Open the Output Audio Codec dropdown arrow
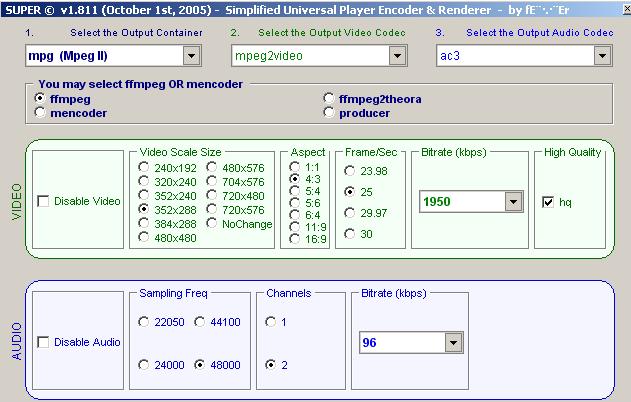Screen dimensions: 631x402 (x=602, y=56)
